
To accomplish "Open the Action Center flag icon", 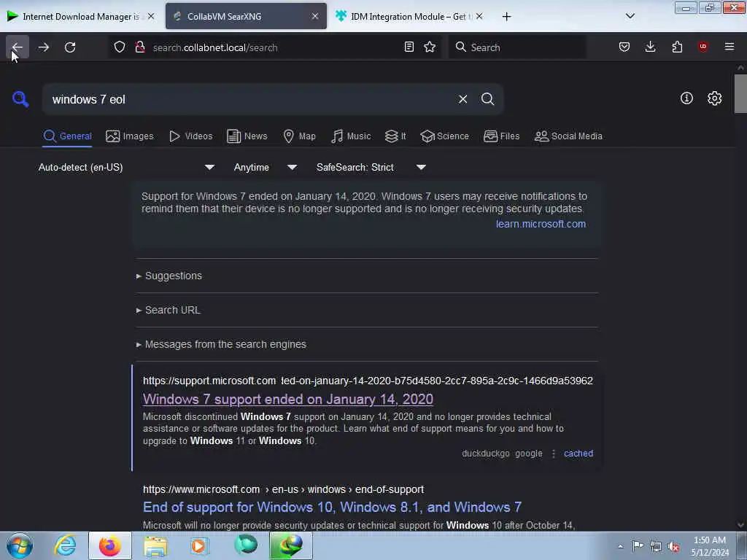I will (x=638, y=546).
